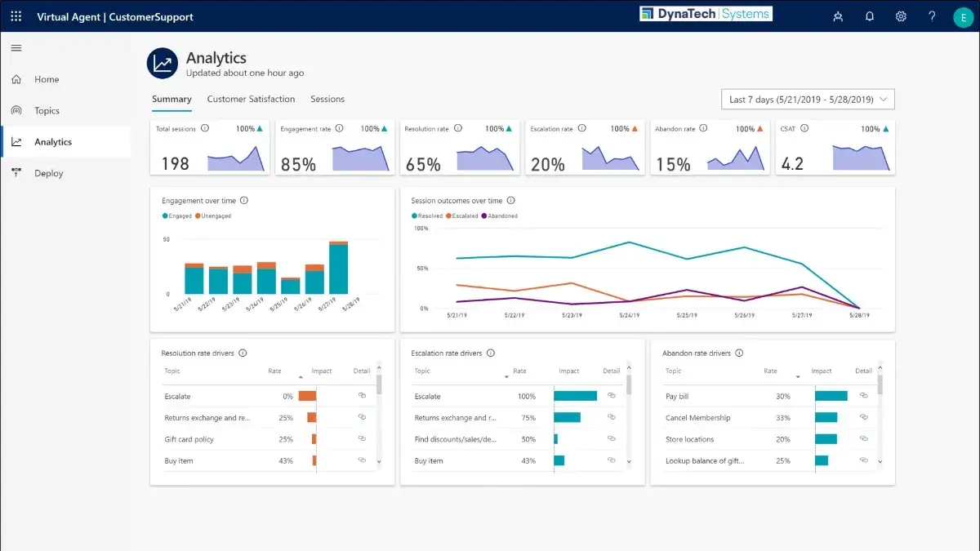
Task: Select the Resolution rate 65% card
Action: [x=460, y=147]
